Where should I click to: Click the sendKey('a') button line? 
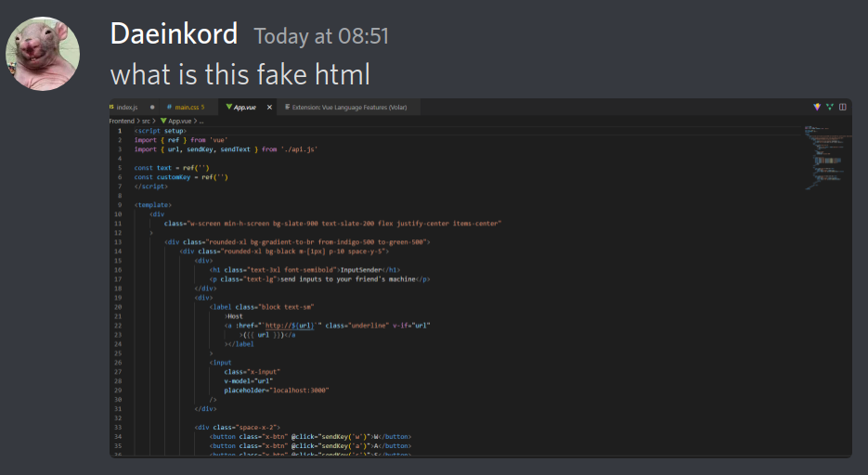tap(311, 445)
